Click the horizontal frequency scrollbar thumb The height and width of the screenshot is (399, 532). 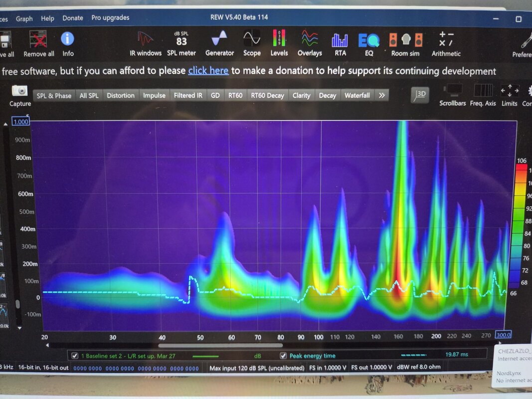coord(220,346)
